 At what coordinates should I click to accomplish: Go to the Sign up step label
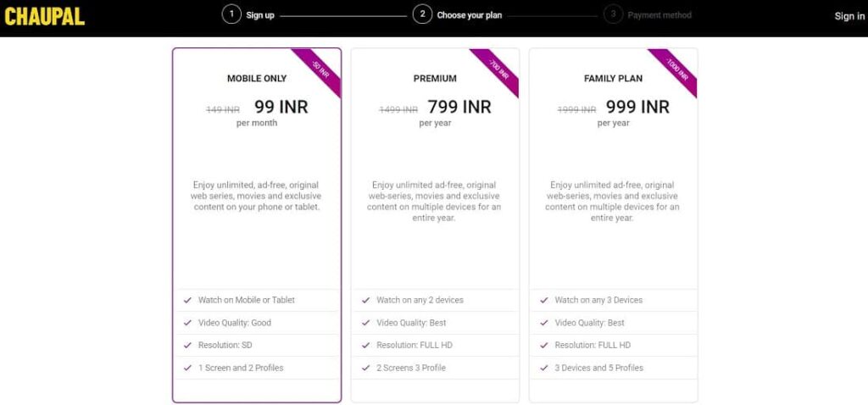[x=260, y=15]
